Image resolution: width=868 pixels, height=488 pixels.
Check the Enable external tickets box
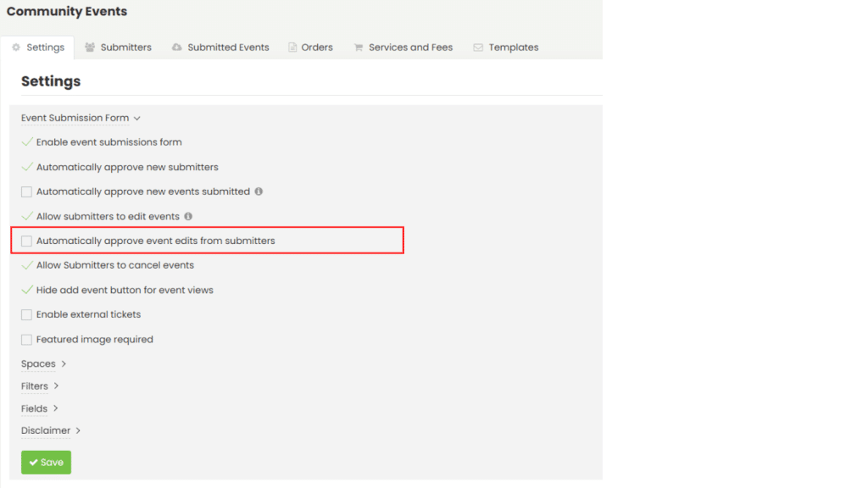[26, 314]
